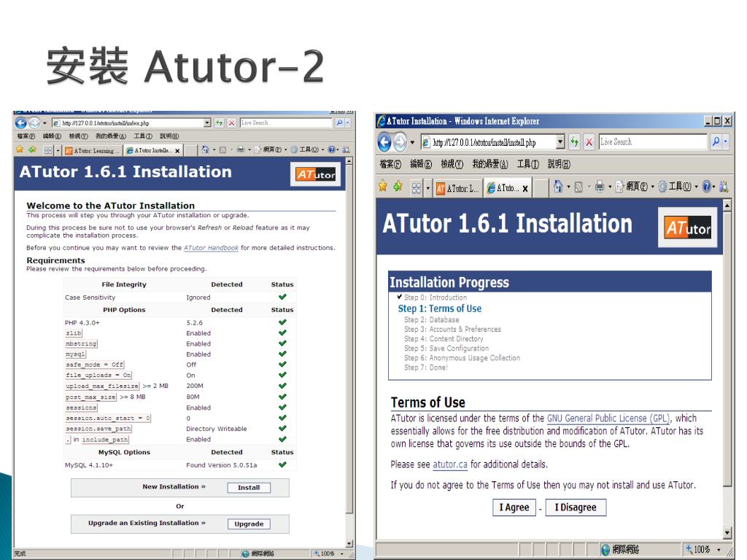
Task: Switch to ATutor: Learning tab in left window
Action: tap(93, 151)
